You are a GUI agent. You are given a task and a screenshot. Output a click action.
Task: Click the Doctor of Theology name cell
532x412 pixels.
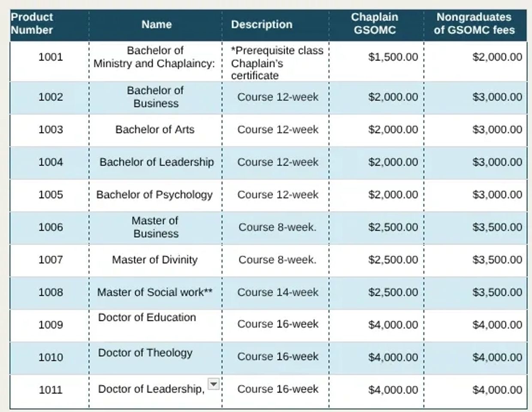point(145,353)
